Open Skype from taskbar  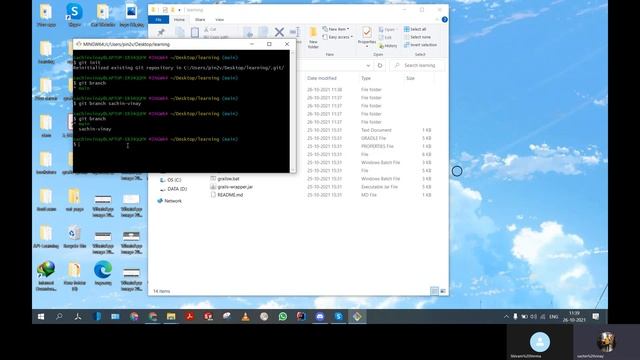point(338,316)
